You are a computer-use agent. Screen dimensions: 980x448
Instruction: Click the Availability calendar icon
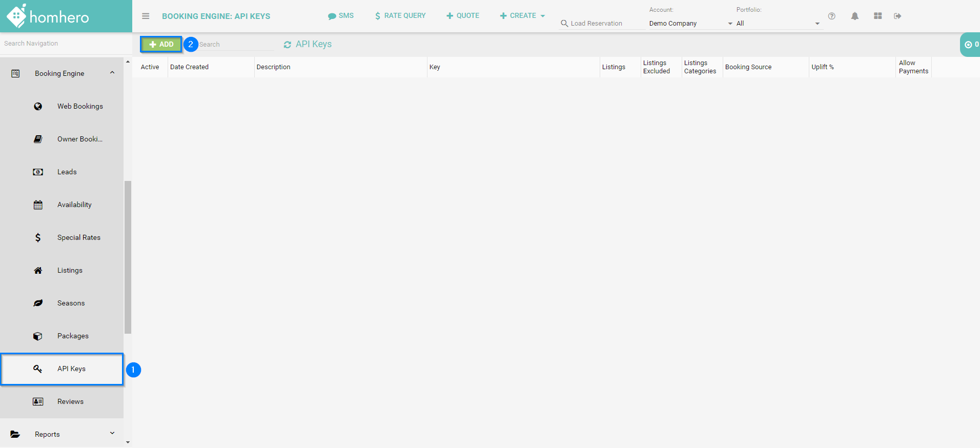[x=38, y=205]
